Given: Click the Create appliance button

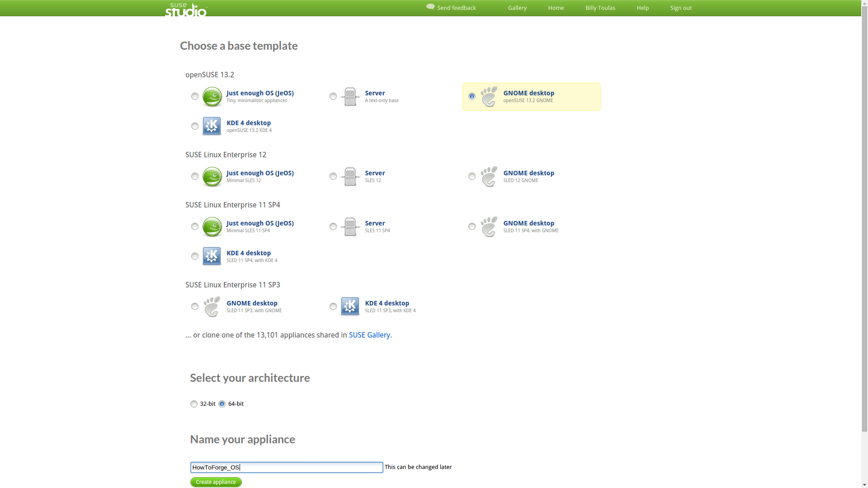Looking at the screenshot, I should 216,482.
